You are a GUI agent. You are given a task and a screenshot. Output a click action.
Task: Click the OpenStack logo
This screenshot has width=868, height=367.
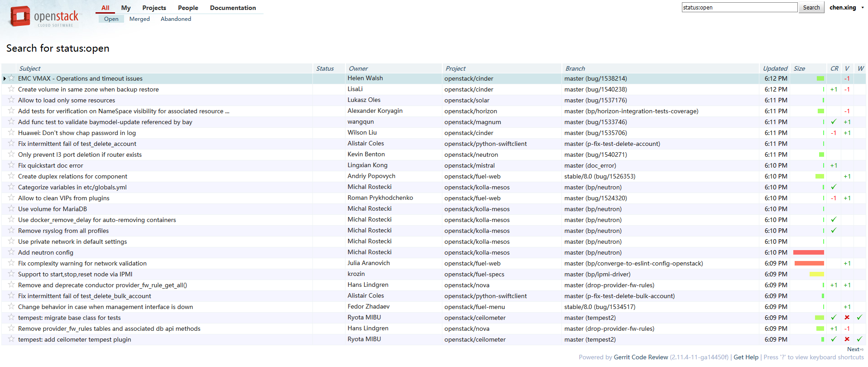point(44,17)
